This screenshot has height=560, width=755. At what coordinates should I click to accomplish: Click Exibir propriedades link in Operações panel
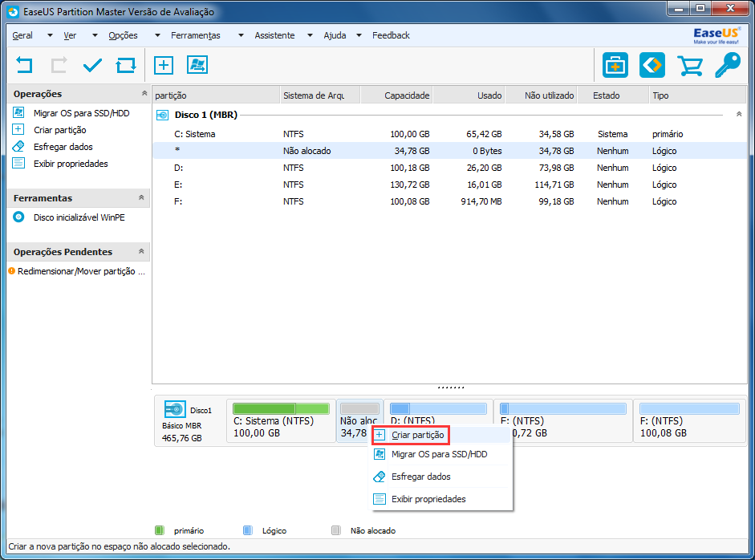pos(71,164)
